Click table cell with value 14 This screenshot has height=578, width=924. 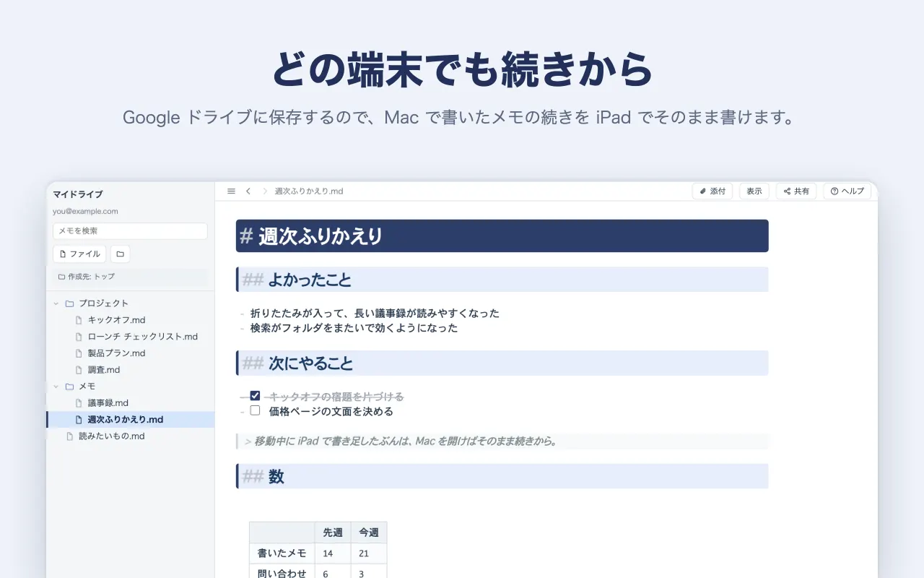[x=333, y=553]
